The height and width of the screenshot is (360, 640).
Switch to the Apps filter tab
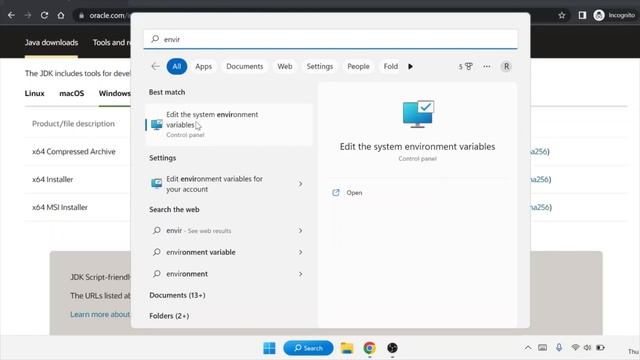click(x=203, y=67)
